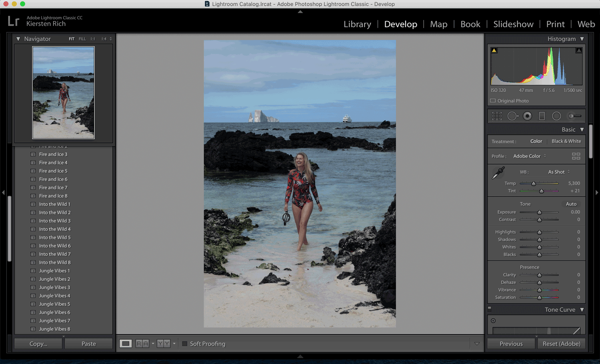Open navigator zoom level options arrows
This screenshot has height=364, width=600.
tap(111, 39)
